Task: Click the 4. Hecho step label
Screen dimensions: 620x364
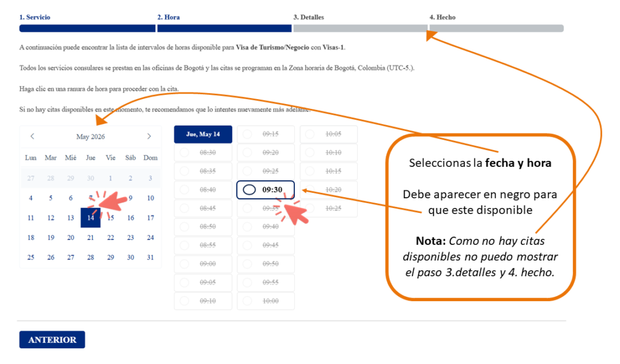Action: coord(443,17)
